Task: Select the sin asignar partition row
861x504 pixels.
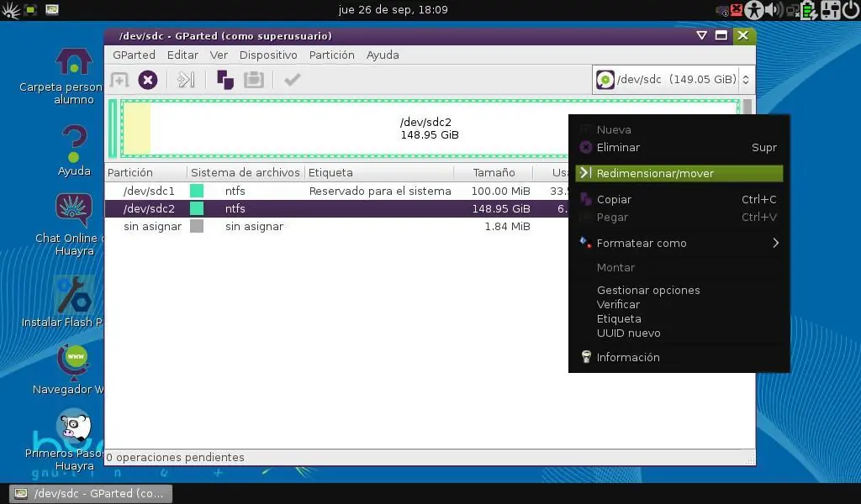Action: tap(336, 226)
